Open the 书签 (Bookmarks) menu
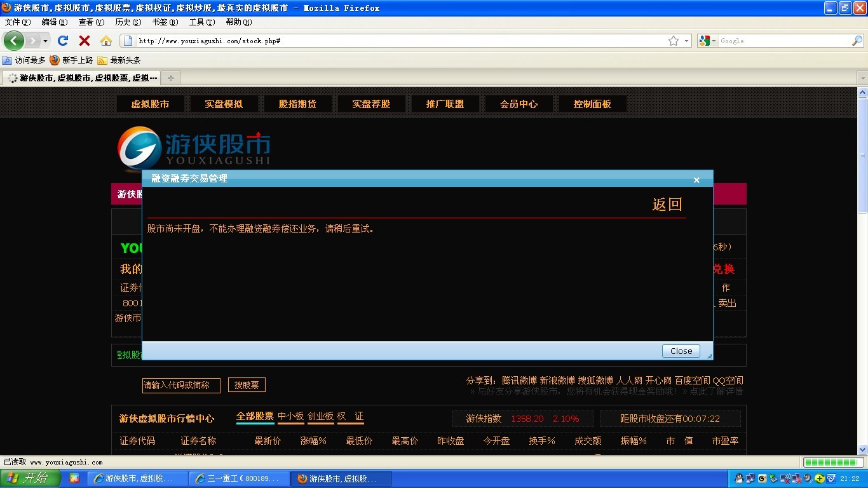The image size is (868, 488). (x=165, y=22)
